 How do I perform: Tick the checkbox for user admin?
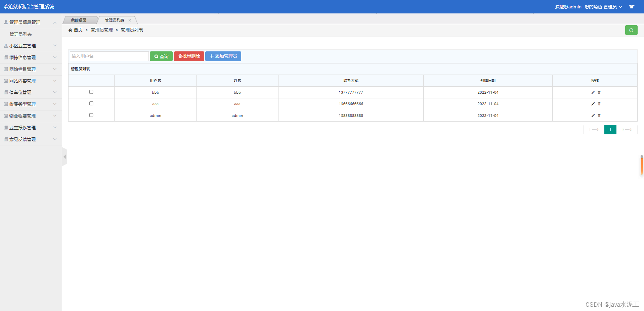tap(91, 115)
